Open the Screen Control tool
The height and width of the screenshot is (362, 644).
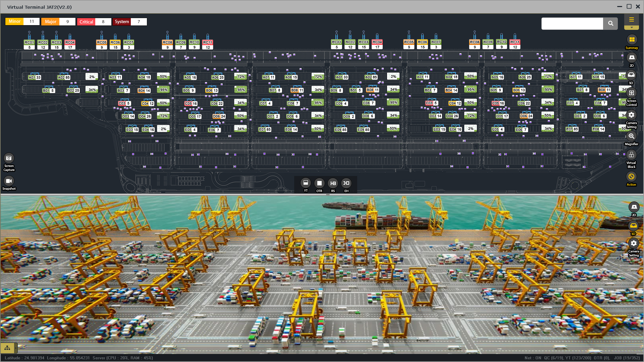[632, 93]
